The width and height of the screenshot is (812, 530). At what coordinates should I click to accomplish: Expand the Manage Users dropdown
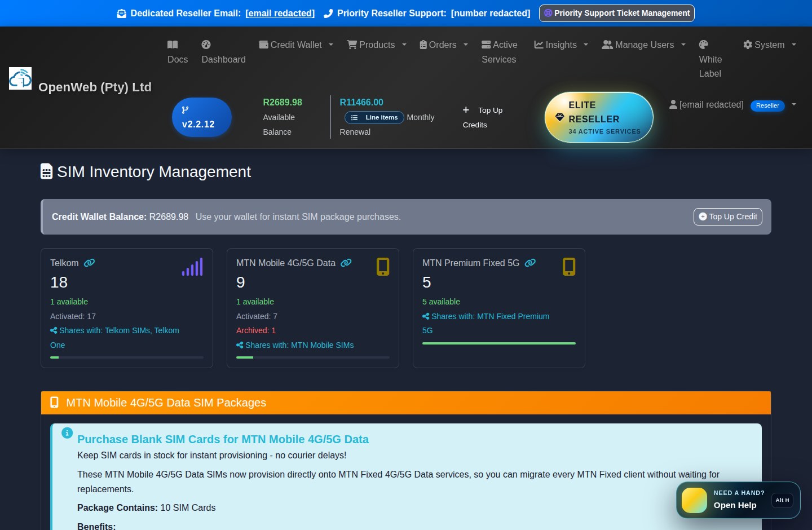point(683,45)
